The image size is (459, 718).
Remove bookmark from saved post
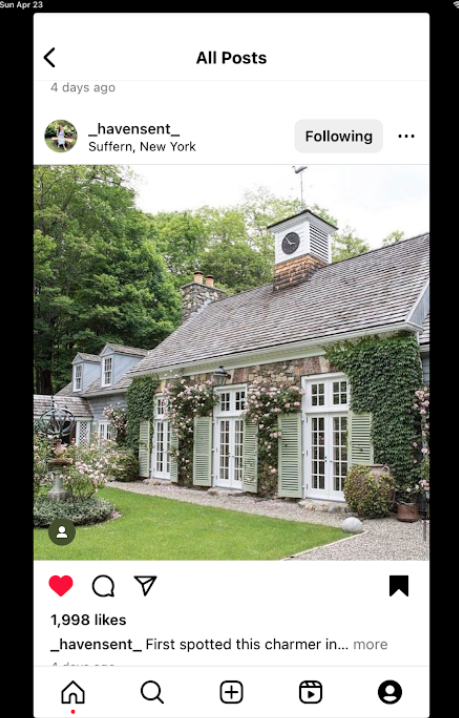[x=399, y=586]
